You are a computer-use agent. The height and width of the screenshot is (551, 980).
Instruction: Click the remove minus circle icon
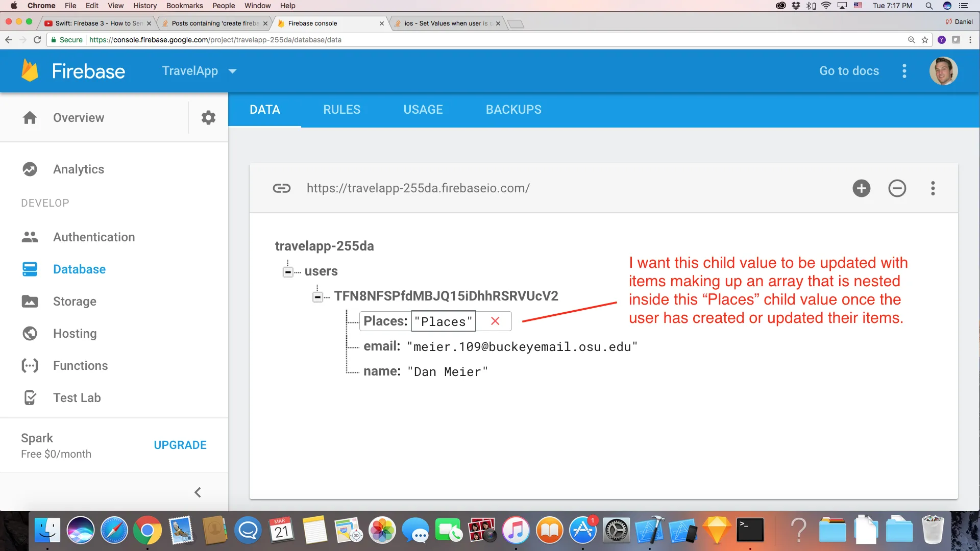897,188
